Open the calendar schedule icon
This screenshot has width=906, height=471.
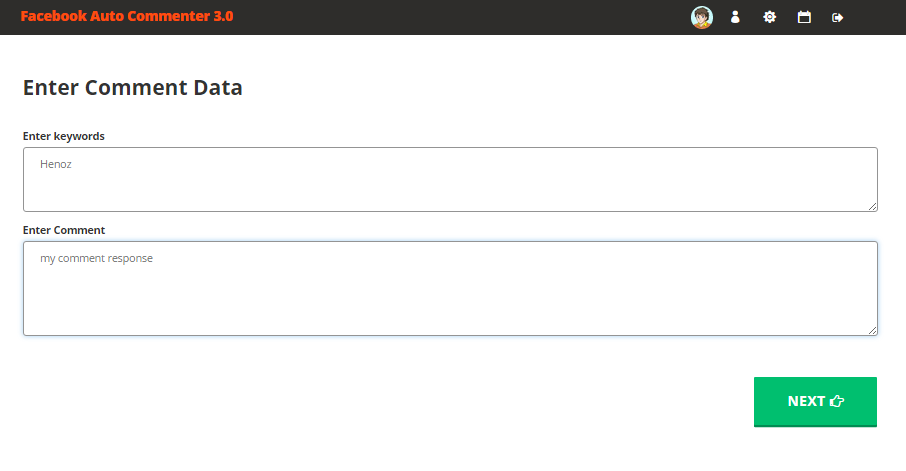[804, 17]
